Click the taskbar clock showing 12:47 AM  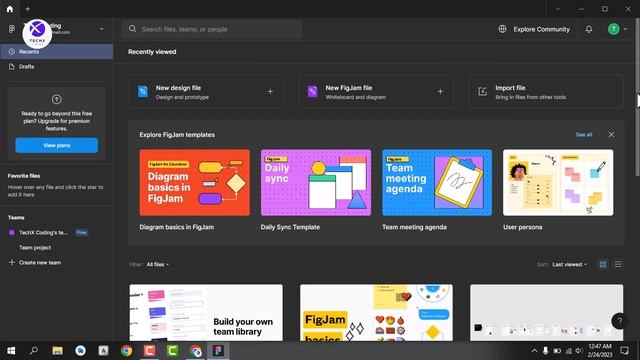pyautogui.click(x=600, y=351)
